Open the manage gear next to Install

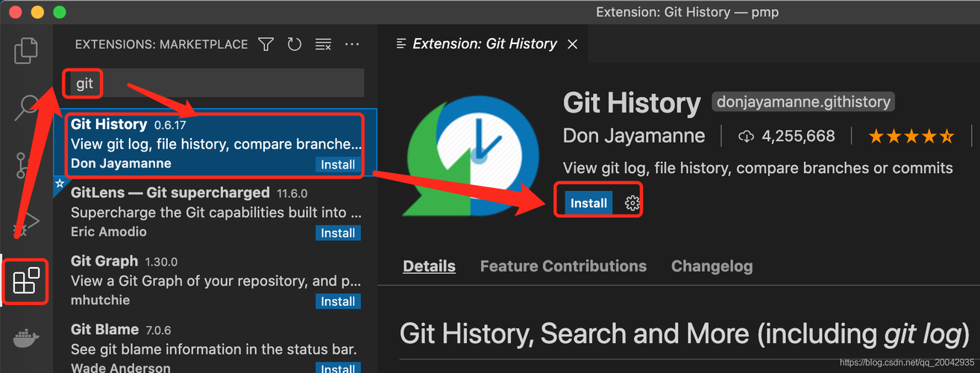click(632, 203)
